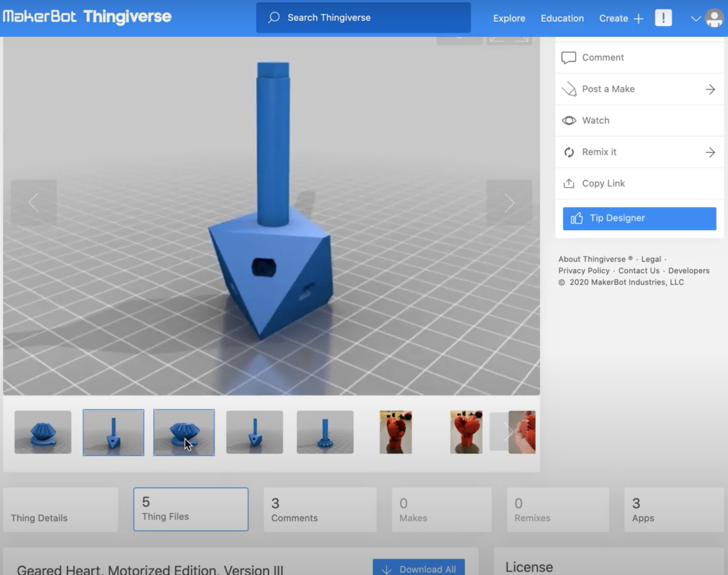Click the thumbs-up icon on Tip Designer
This screenshot has width=728, height=575.
tap(577, 218)
